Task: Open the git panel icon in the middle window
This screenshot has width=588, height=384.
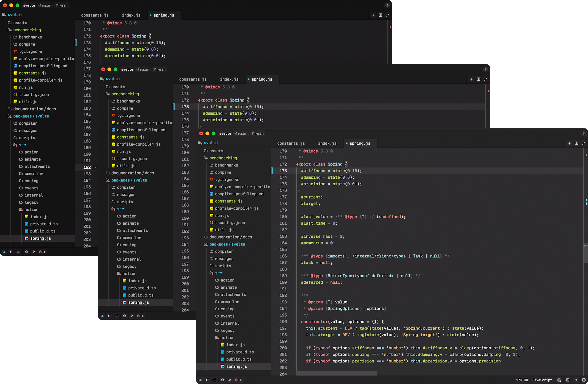Action: point(109,316)
